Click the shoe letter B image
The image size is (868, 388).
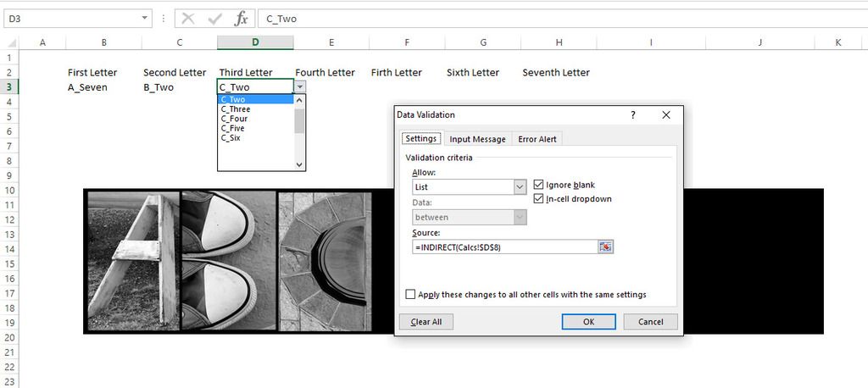coord(229,260)
